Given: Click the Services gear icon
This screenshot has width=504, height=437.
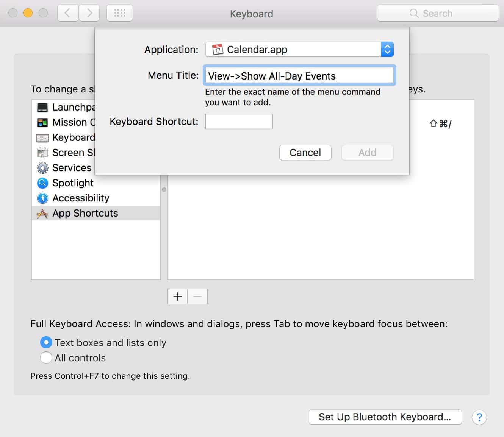Looking at the screenshot, I should [42, 168].
